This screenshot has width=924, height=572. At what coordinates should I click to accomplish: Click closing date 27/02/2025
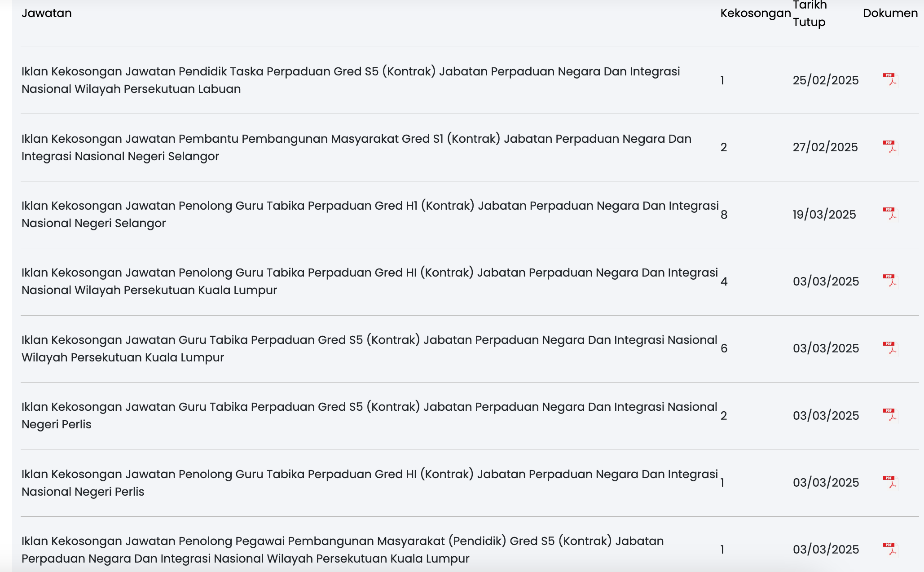(x=825, y=147)
